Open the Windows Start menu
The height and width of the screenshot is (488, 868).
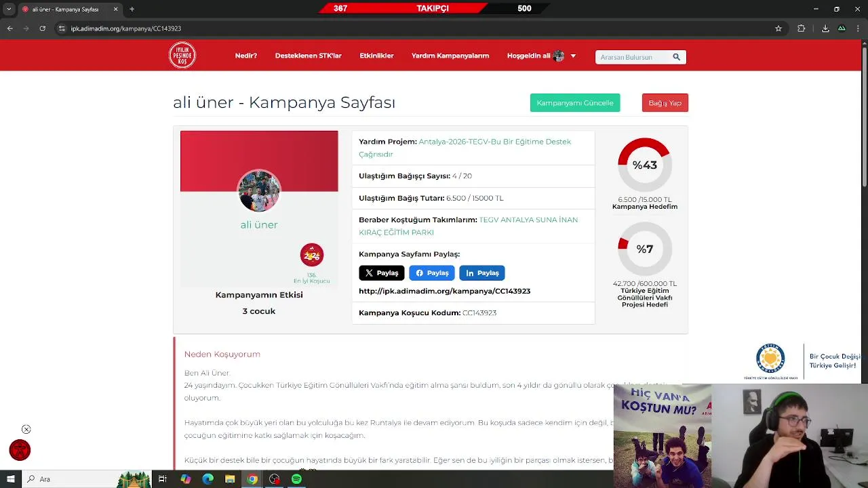pos(11,479)
